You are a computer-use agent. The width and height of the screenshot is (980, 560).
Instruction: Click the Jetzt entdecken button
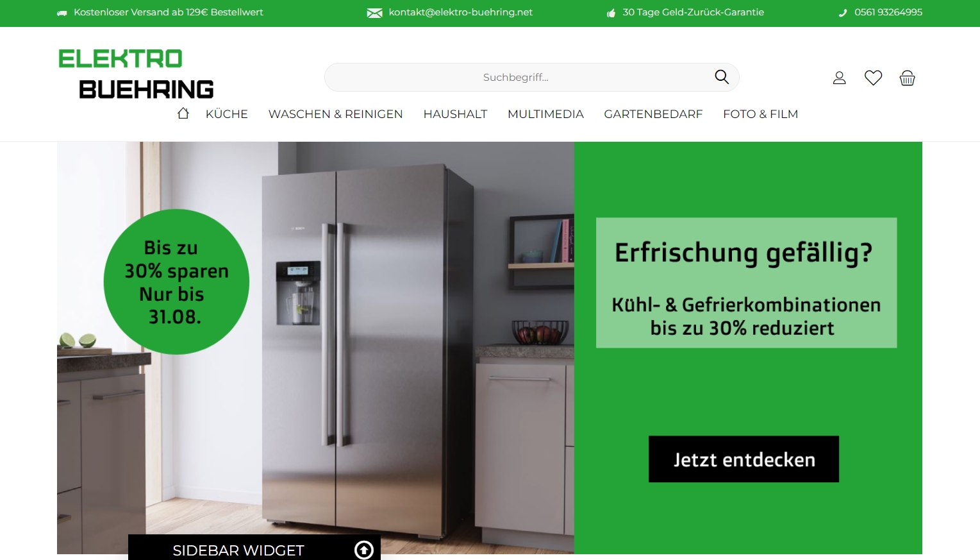pos(743,459)
